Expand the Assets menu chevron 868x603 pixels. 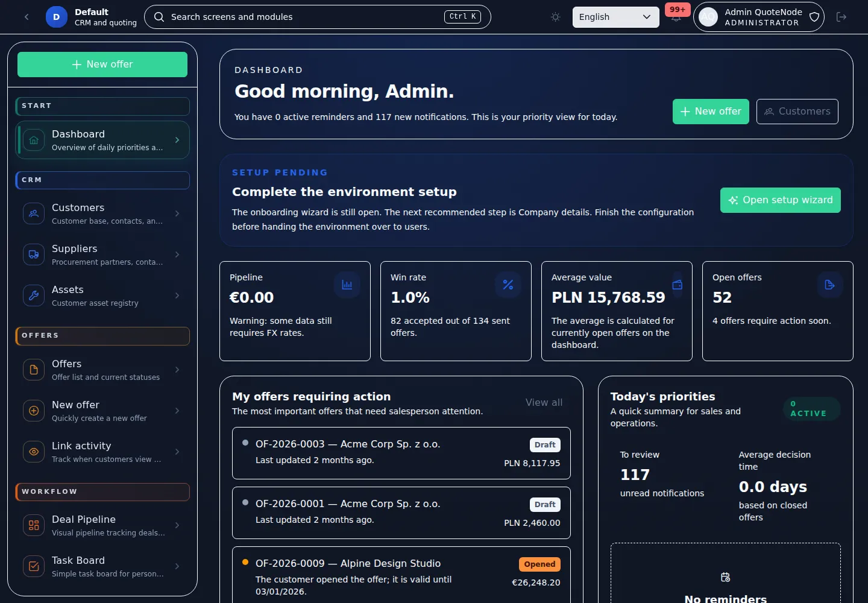click(177, 295)
